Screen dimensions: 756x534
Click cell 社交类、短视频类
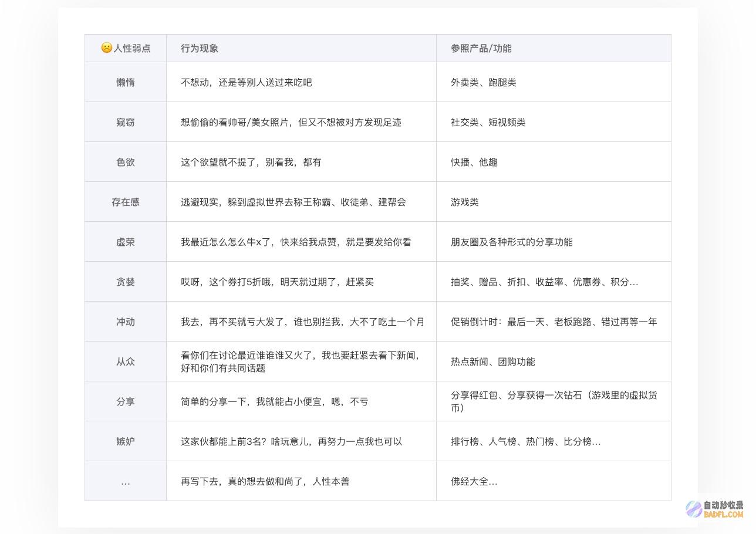click(553, 122)
